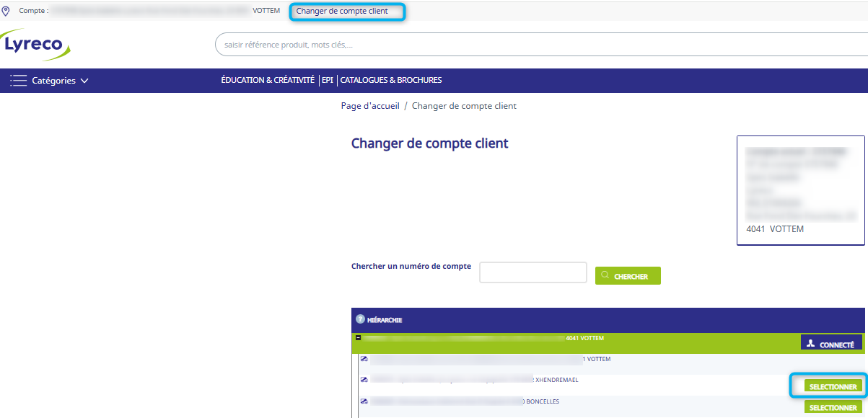Image resolution: width=868 pixels, height=418 pixels.
Task: Click the account icon on the first VOTTEM child row
Action: [364, 359]
